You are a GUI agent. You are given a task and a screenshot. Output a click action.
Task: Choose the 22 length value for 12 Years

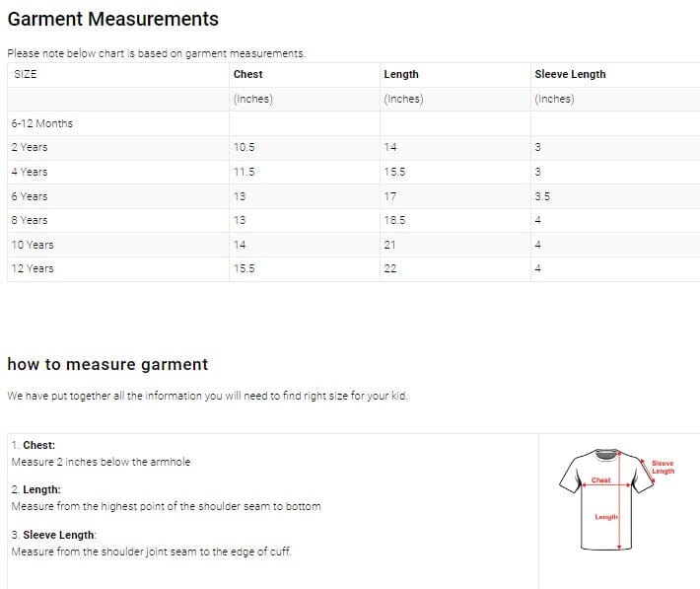pos(389,268)
